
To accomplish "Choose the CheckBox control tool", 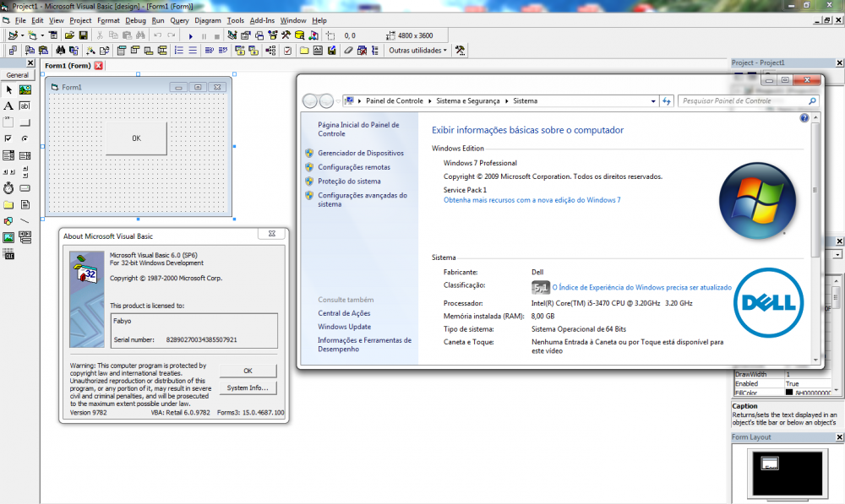I will pos(8,138).
